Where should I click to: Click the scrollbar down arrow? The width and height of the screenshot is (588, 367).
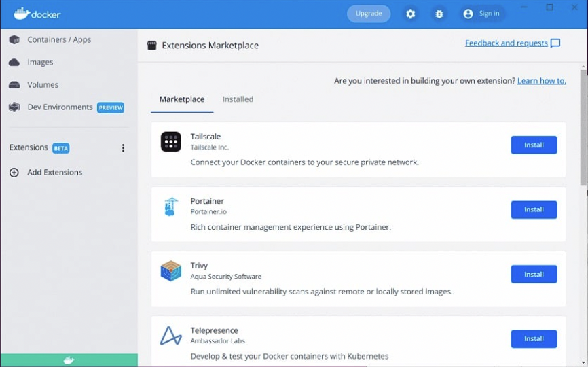pyautogui.click(x=583, y=362)
